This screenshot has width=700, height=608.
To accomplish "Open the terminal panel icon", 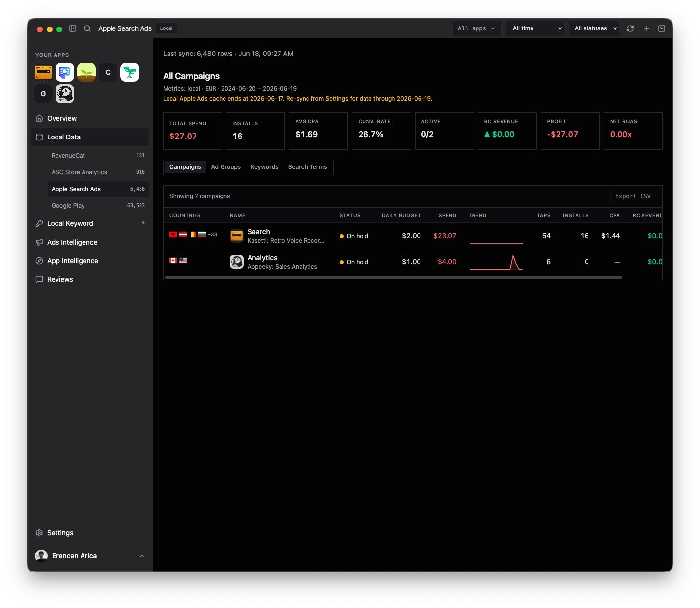I will (x=662, y=28).
